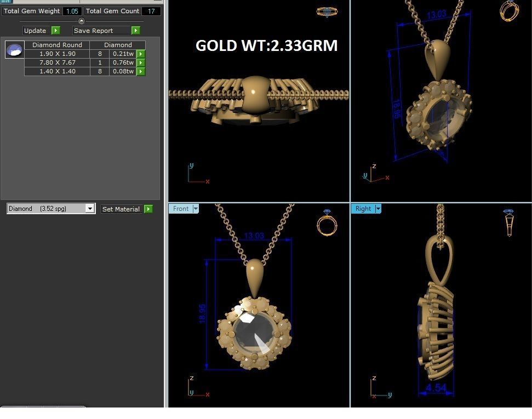
Task: Click the 4.54 dimension in Right viewport
Action: [436, 387]
